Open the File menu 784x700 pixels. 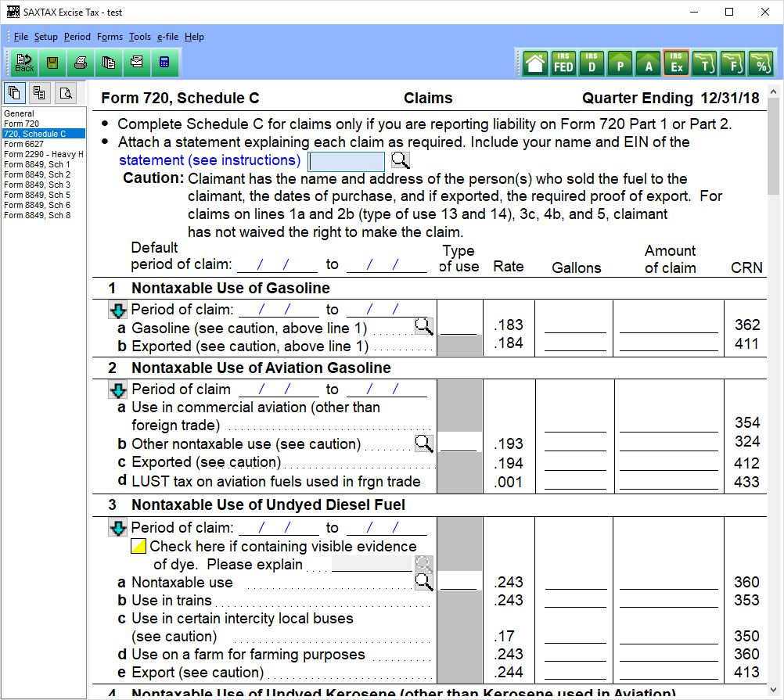[x=21, y=37]
